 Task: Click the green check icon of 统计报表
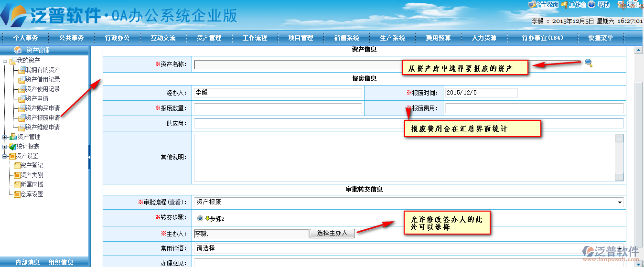[x=13, y=147]
